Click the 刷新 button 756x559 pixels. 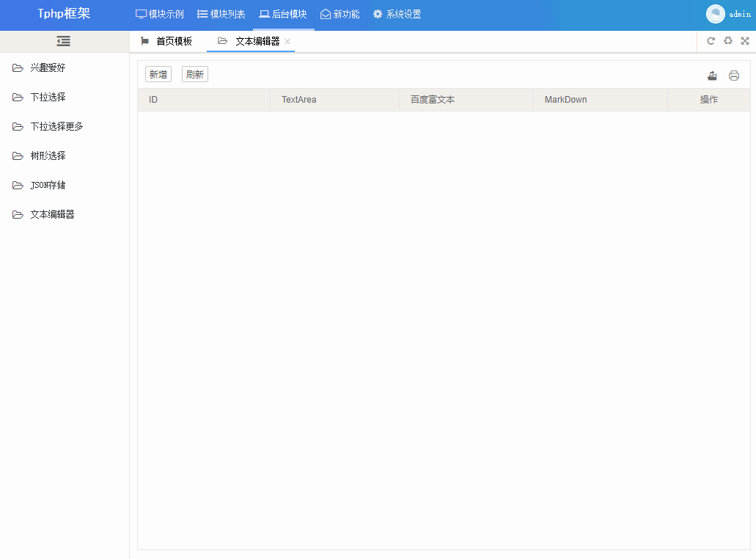(195, 74)
